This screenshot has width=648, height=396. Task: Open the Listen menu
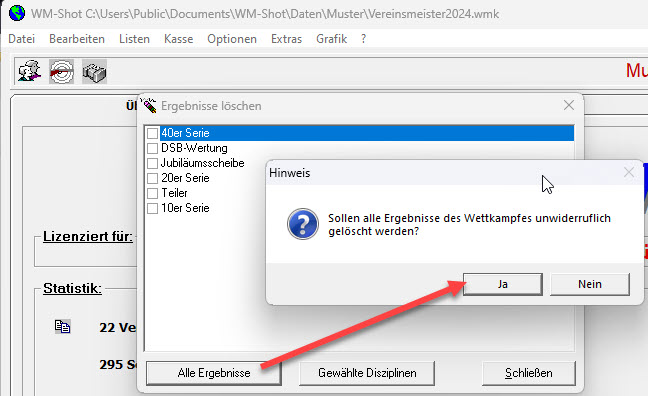point(134,39)
